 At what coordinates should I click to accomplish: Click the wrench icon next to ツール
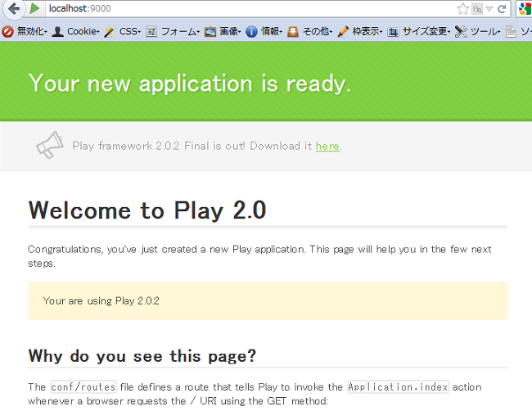[461, 32]
